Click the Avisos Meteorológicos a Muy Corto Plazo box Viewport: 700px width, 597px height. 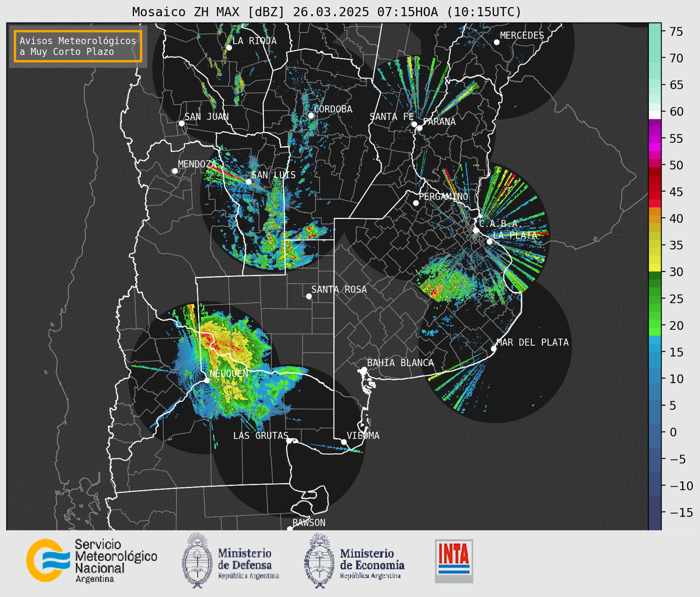tap(78, 46)
